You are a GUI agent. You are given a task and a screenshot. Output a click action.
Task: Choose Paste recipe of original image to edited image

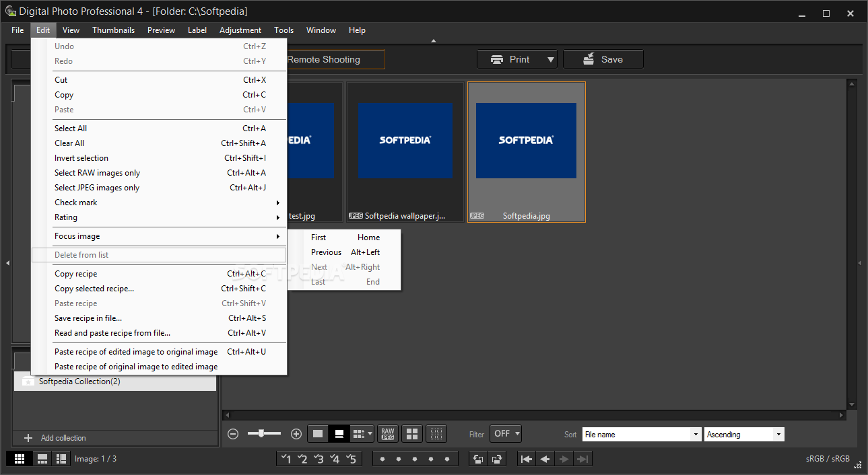[x=159, y=367]
